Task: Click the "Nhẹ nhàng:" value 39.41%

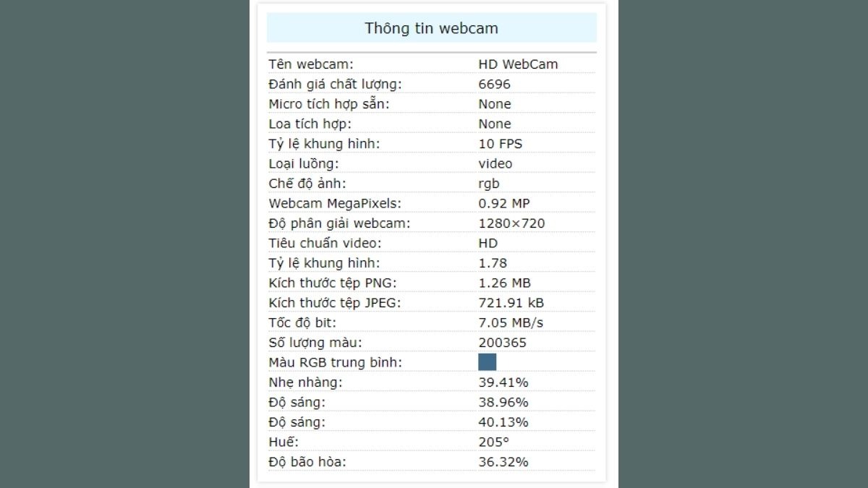Action: (x=503, y=382)
